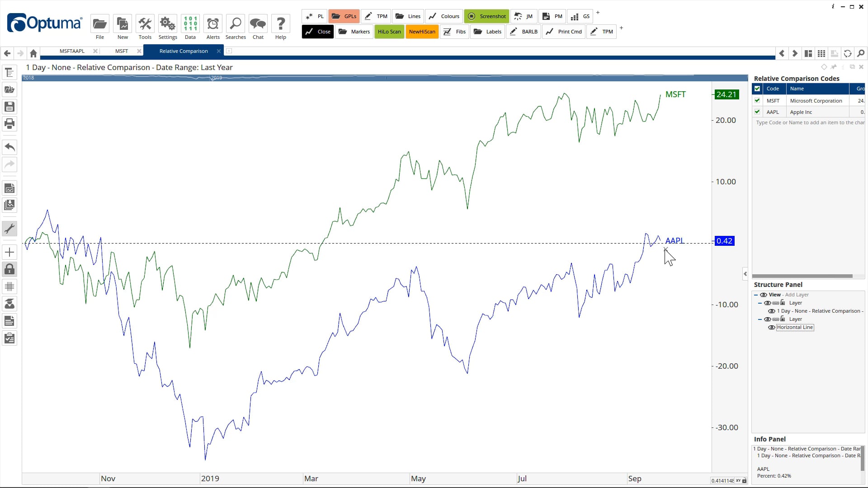Click the refresh icon at top right
This screenshot has height=488, width=868.
pos(848,53)
